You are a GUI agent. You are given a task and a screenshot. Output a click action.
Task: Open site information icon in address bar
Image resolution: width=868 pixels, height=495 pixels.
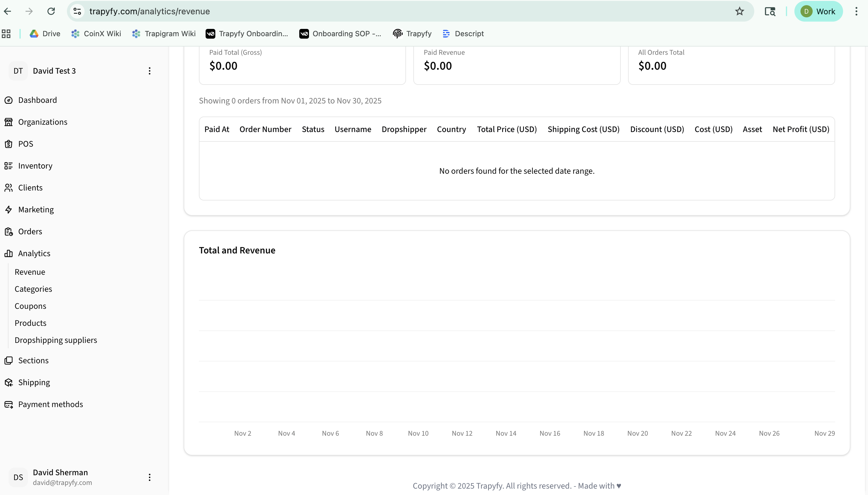click(78, 11)
